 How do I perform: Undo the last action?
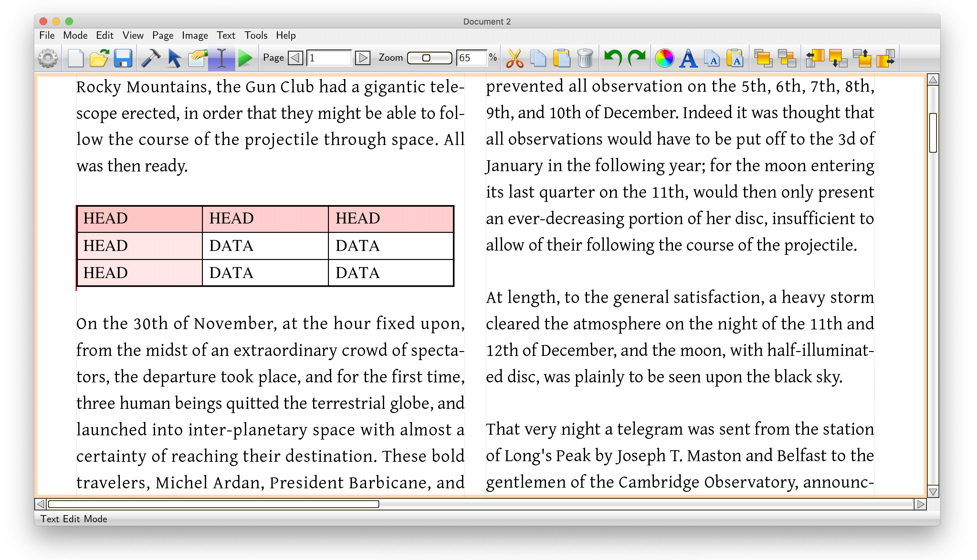click(x=613, y=58)
